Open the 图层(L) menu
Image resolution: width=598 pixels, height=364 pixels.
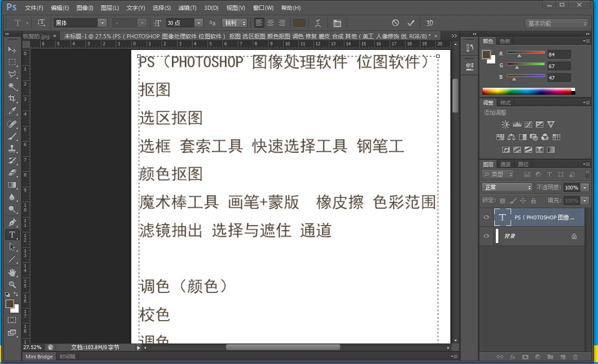pos(110,8)
